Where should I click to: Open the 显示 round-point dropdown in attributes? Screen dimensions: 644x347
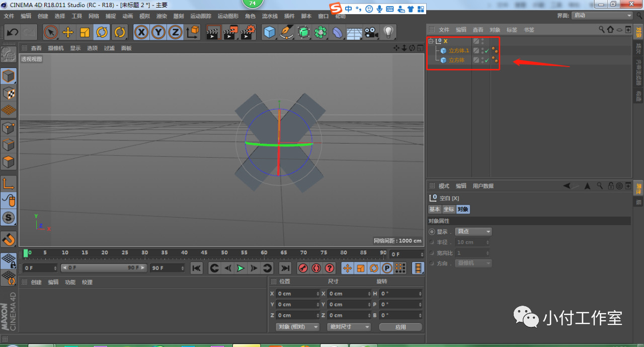[473, 231]
